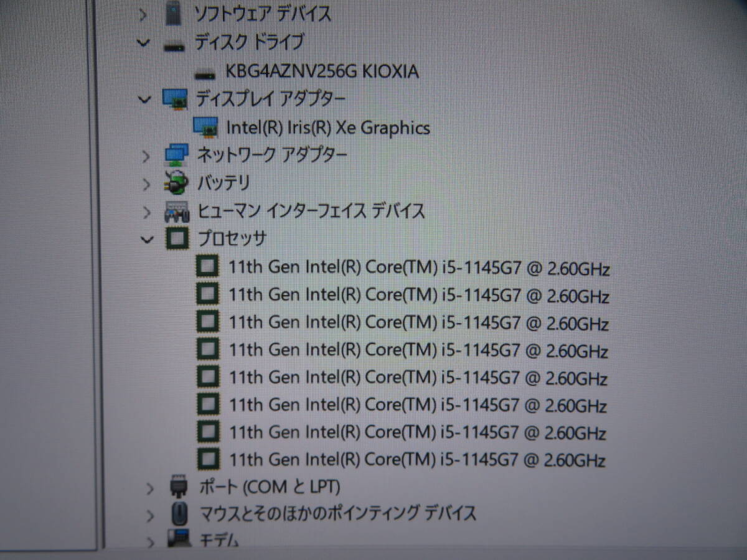Select the ヒューマン インターフェイス デバイス label

(312, 211)
